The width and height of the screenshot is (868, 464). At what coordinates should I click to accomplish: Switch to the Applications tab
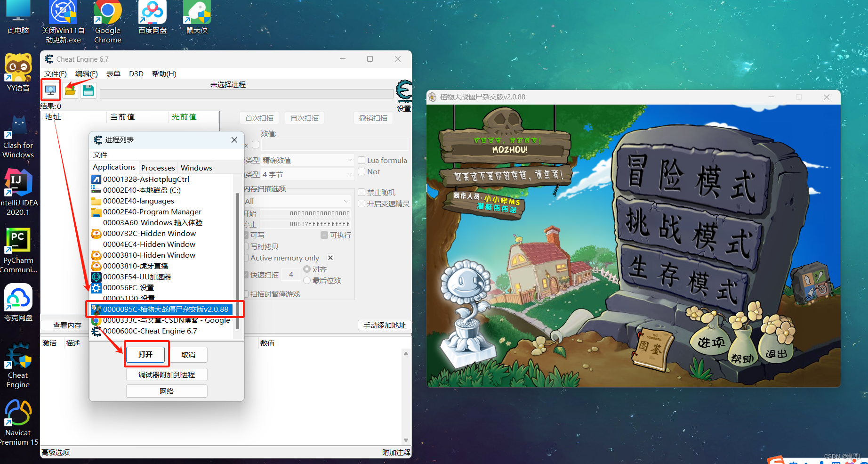pos(114,167)
